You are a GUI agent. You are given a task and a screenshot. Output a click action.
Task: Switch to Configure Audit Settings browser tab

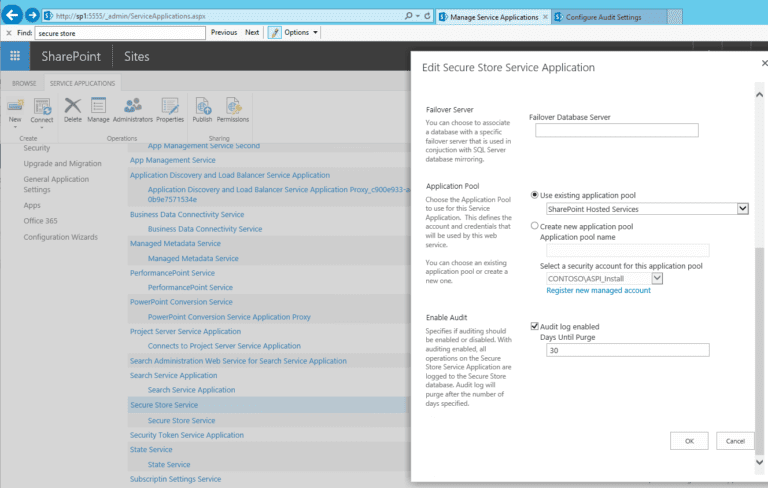click(x=607, y=16)
